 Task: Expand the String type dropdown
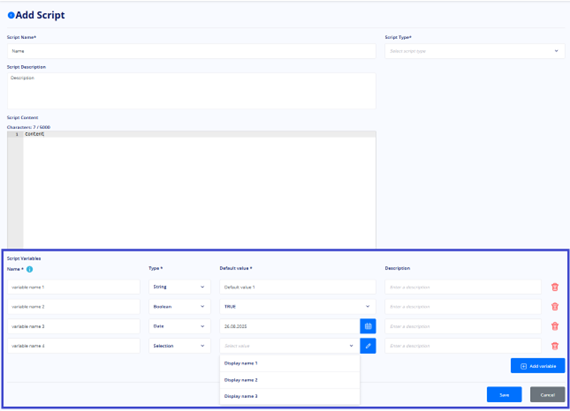[x=180, y=287]
